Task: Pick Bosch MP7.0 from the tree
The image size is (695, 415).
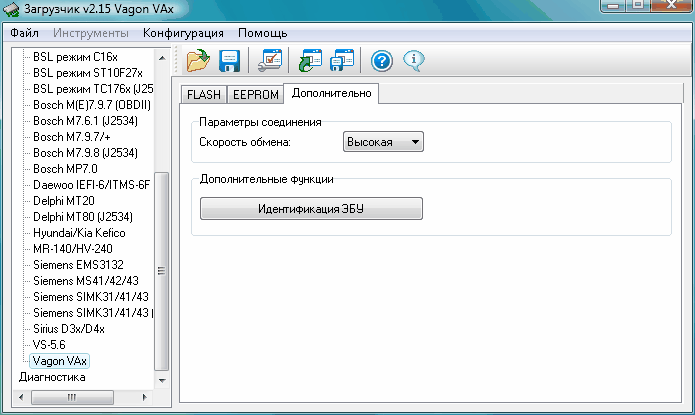Action: tap(65, 169)
